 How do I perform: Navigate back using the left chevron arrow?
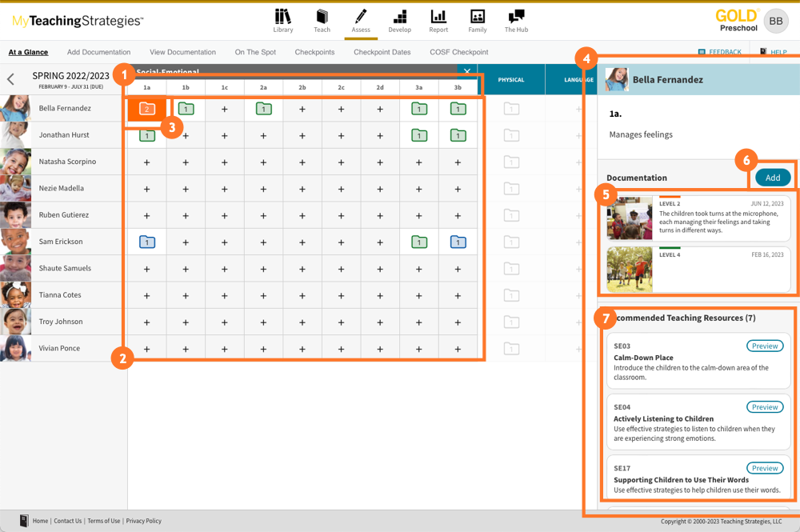pos(10,80)
